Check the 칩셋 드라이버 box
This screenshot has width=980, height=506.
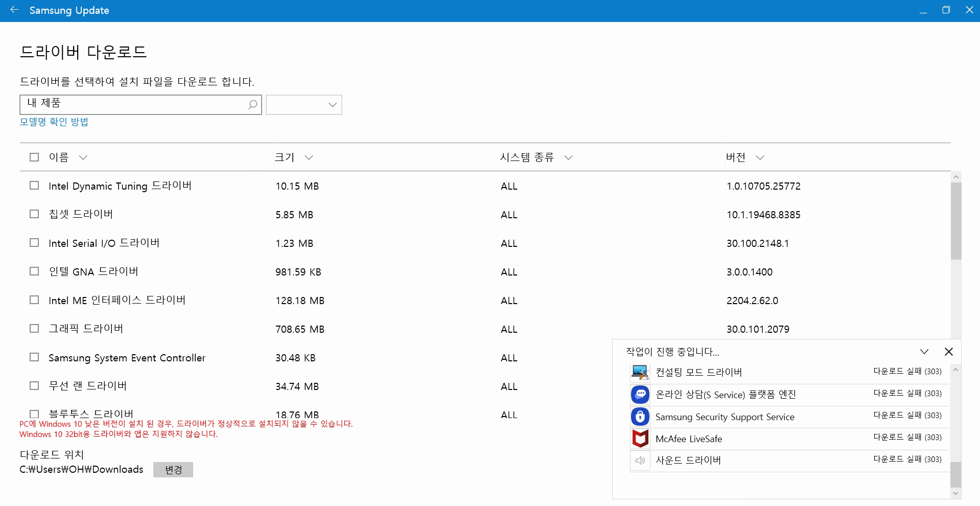(x=34, y=214)
